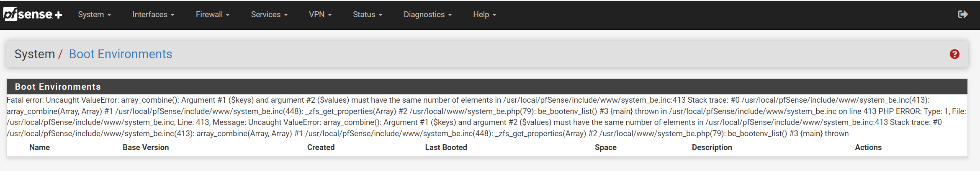The height and width of the screenshot is (171, 980).
Task: Click the System breadcrumb text
Action: coord(35,54)
